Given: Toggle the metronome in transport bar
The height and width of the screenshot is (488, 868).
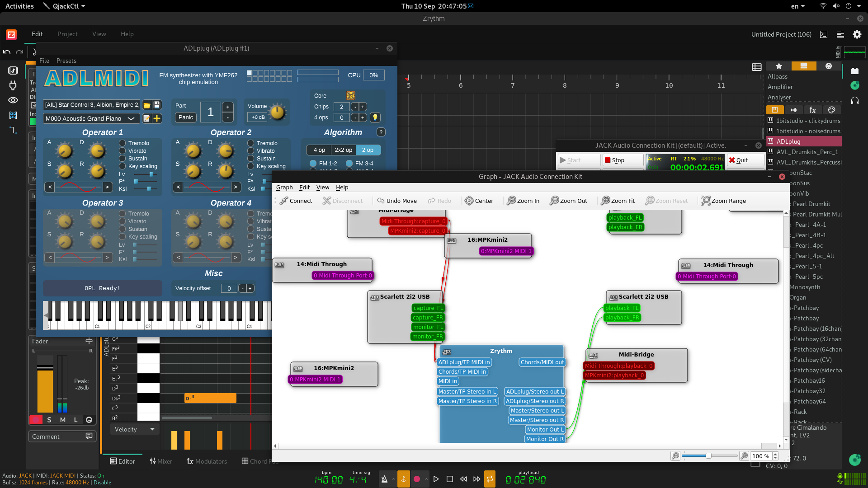Looking at the screenshot, I should [384, 479].
